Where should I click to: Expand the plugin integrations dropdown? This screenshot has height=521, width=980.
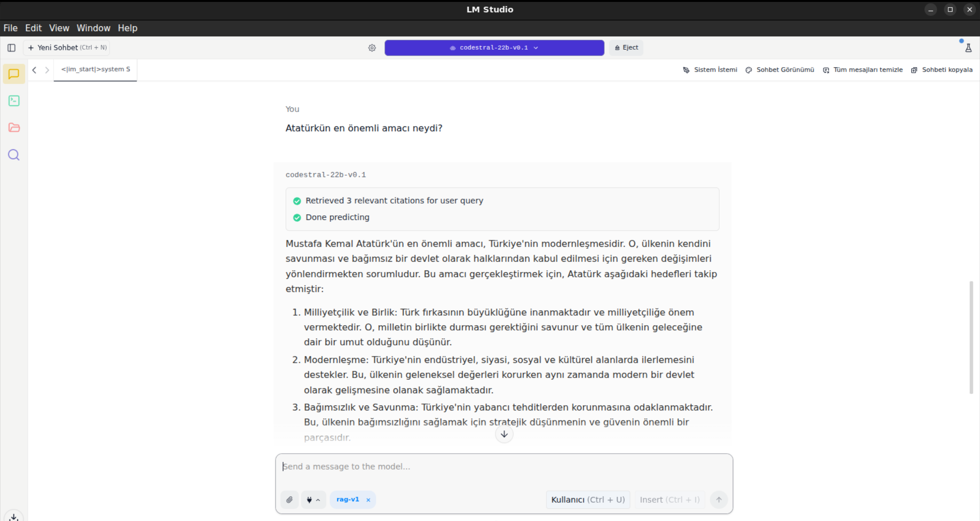click(313, 500)
